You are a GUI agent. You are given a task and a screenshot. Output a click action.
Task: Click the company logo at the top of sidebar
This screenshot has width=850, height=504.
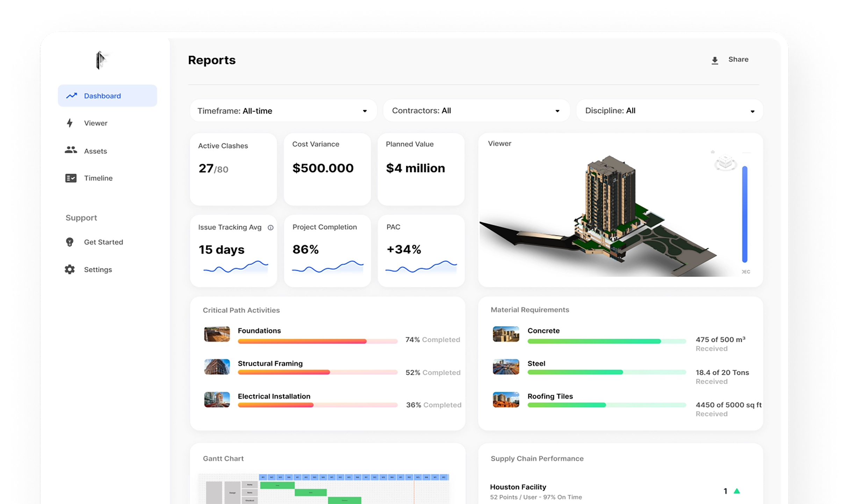[x=101, y=60]
